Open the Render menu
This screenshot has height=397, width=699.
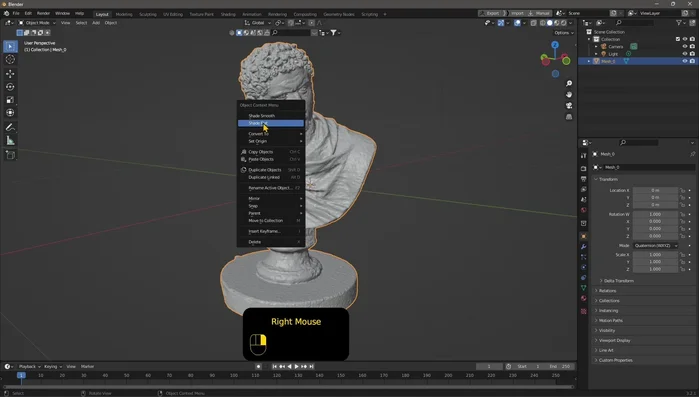coord(43,13)
